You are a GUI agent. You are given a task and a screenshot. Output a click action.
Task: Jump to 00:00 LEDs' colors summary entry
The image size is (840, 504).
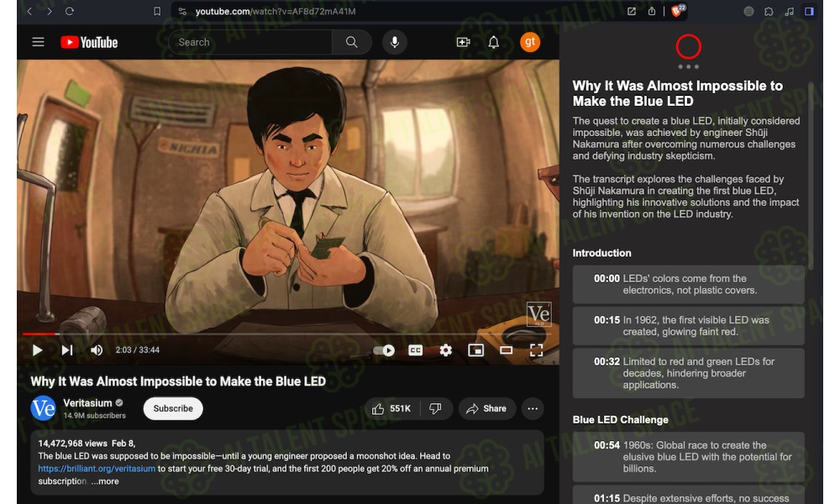(689, 285)
